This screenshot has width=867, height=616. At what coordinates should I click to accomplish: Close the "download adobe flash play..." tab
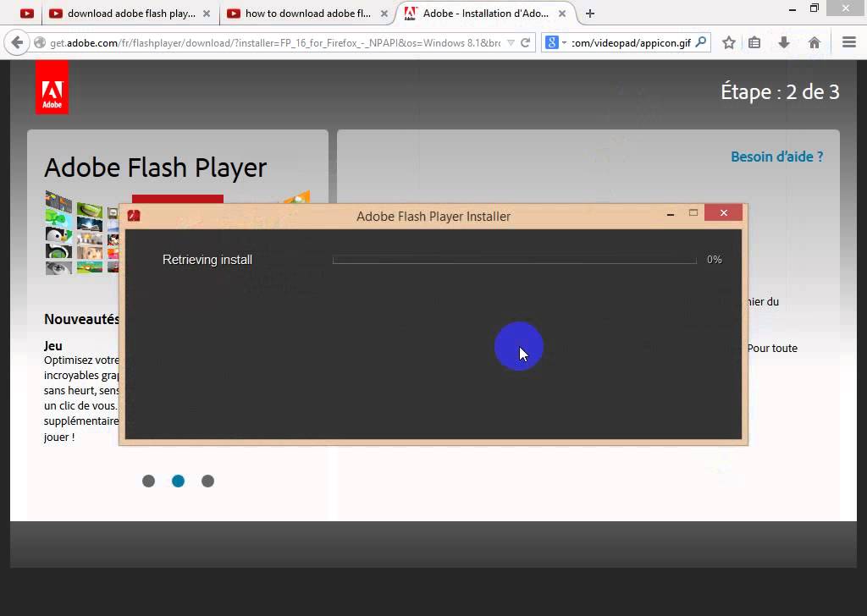[x=207, y=14]
